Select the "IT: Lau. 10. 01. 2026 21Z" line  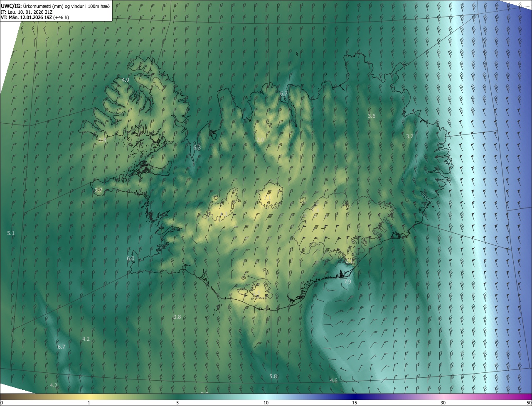(27, 12)
